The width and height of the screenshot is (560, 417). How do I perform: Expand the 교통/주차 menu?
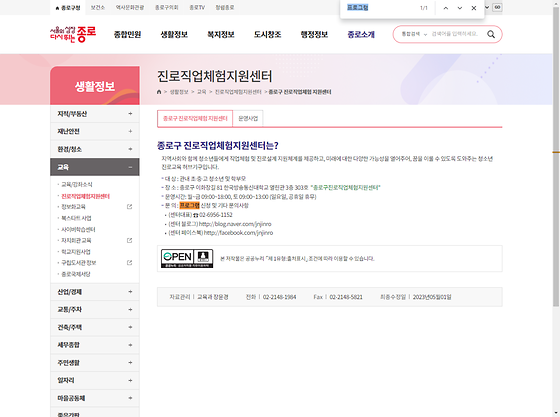pos(95,309)
